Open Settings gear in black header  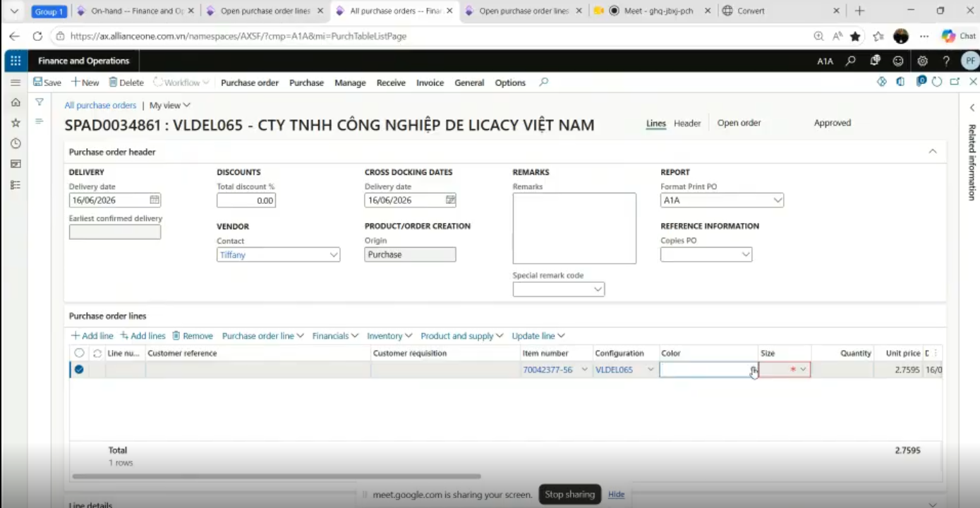(922, 61)
